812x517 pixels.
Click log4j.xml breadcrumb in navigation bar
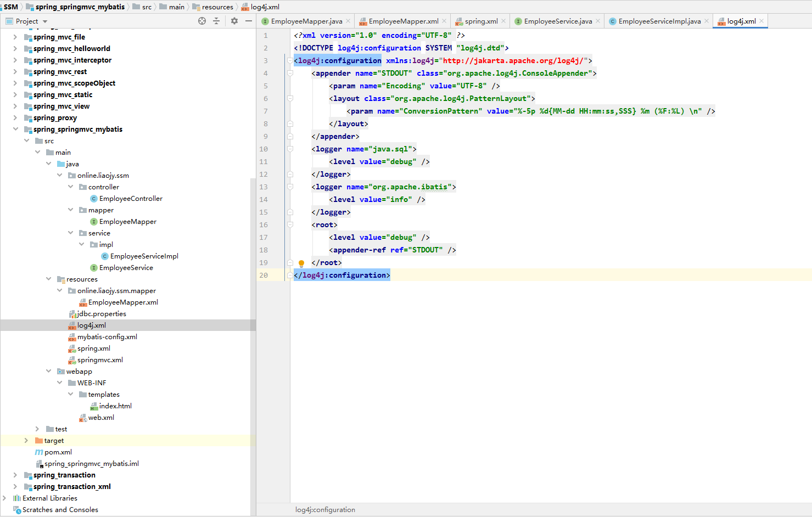click(x=265, y=7)
